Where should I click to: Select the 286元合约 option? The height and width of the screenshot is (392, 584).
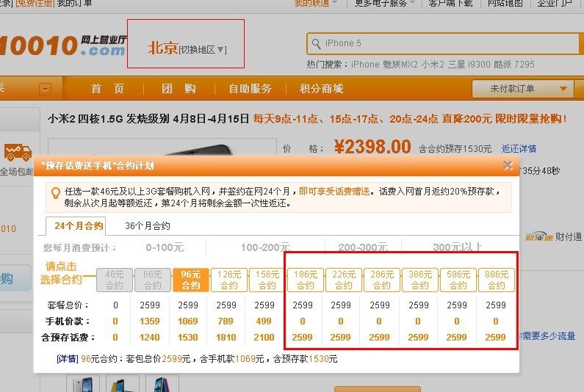(x=382, y=280)
